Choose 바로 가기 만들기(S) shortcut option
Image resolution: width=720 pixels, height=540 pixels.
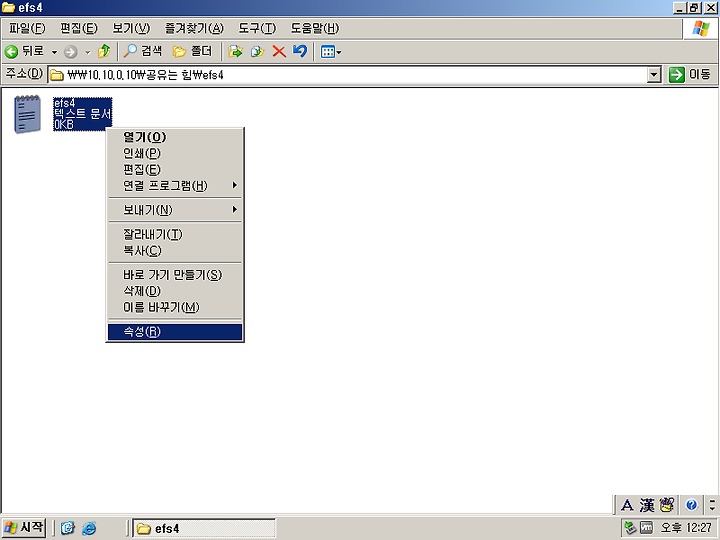[x=175, y=275]
